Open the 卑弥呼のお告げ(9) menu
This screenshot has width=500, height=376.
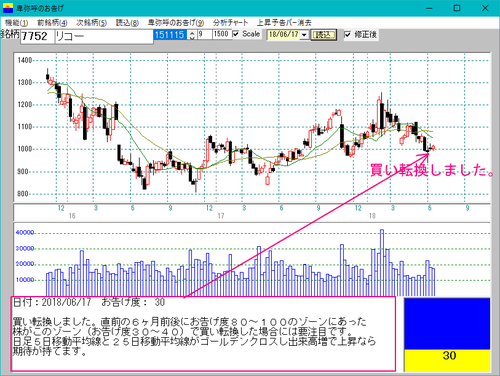pyautogui.click(x=176, y=23)
